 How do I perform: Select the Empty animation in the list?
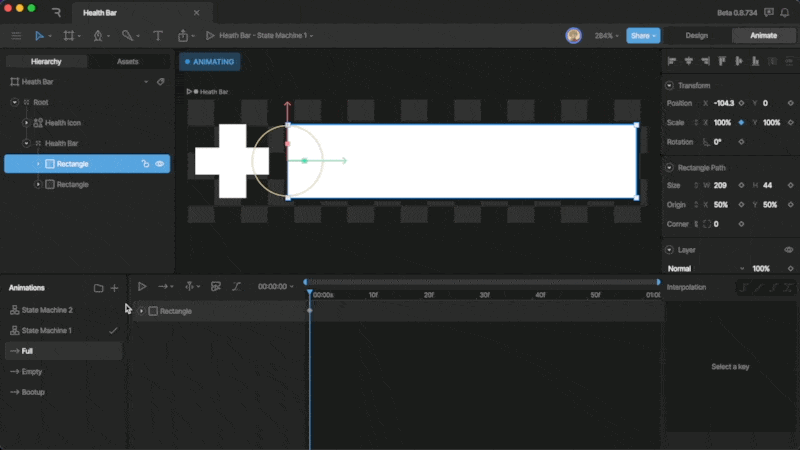(32, 372)
